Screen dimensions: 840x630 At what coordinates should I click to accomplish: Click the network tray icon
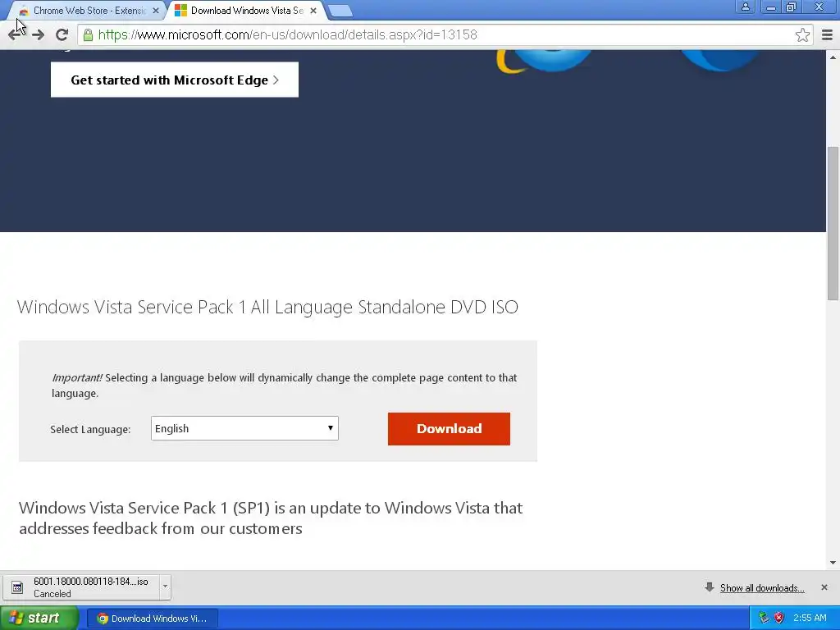pyautogui.click(x=764, y=619)
